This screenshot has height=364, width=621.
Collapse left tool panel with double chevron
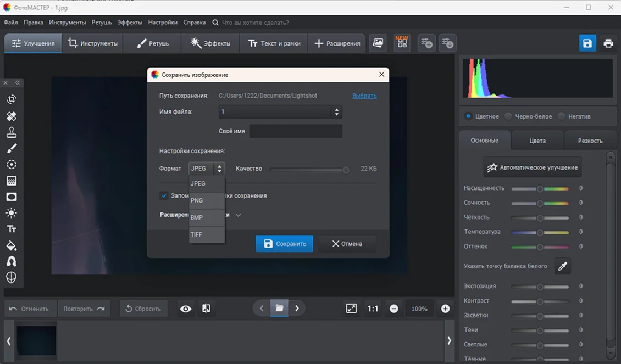[18, 83]
